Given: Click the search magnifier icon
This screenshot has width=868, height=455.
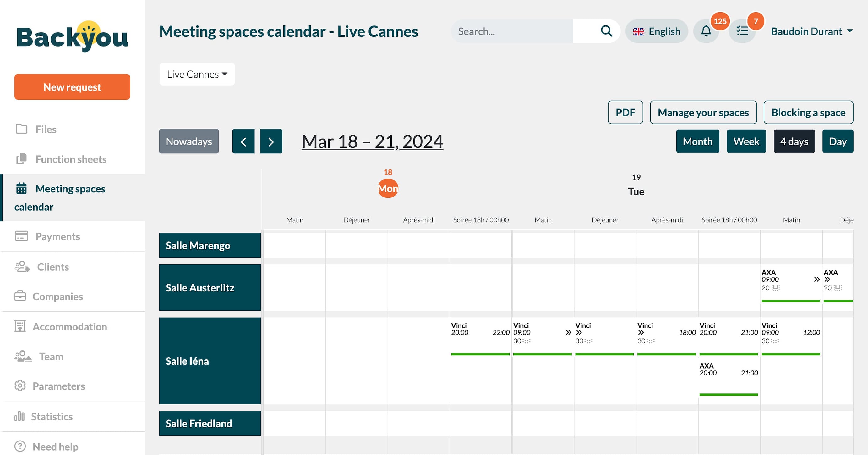Looking at the screenshot, I should coord(606,31).
